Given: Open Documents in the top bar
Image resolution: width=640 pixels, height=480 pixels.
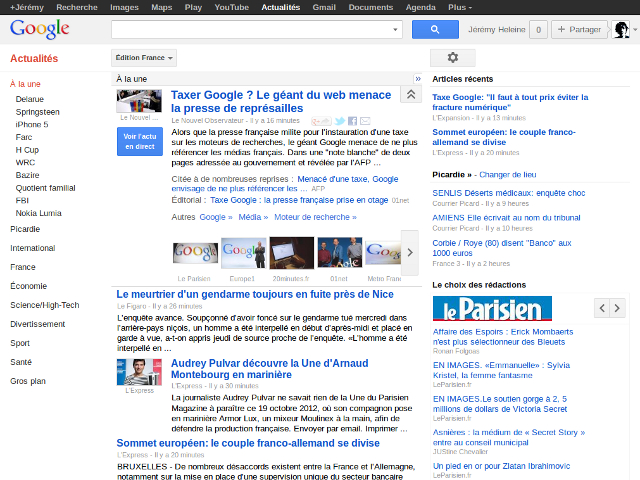Looking at the screenshot, I should pos(371,7).
